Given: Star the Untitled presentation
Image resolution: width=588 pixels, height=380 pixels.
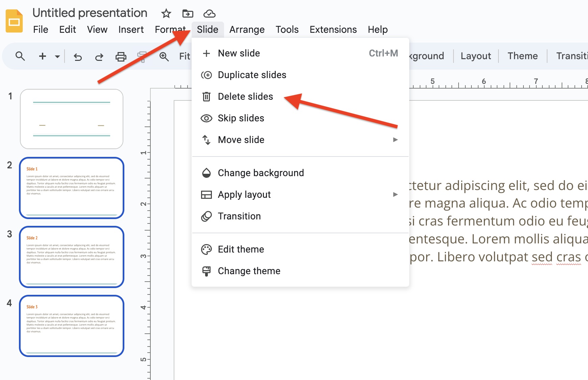Looking at the screenshot, I should point(166,14).
